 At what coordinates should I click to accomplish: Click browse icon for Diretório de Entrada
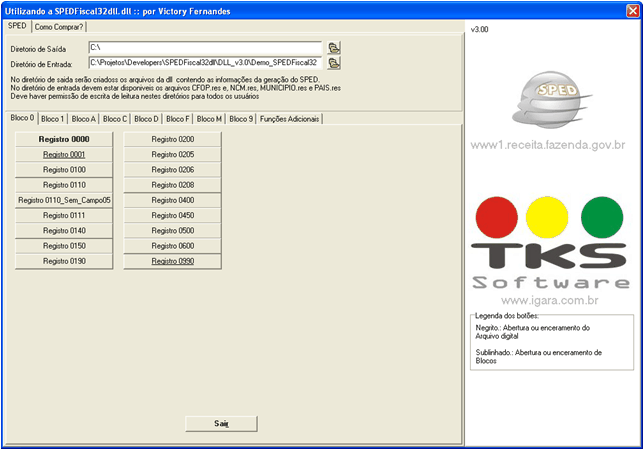(x=334, y=62)
